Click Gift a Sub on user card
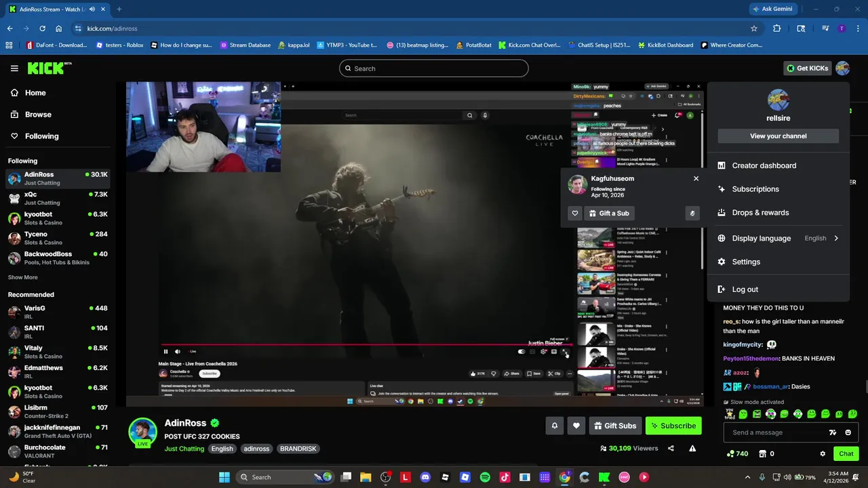This screenshot has height=488, width=868. 609,213
